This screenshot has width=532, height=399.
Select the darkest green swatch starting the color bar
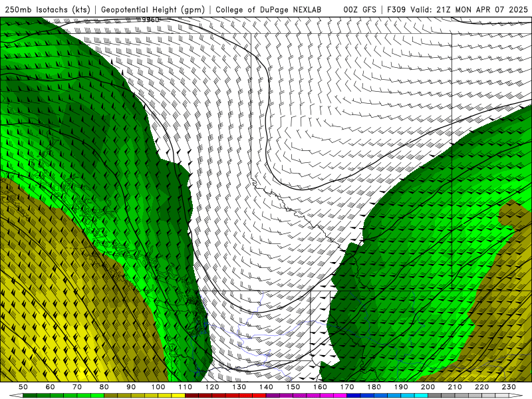point(30,396)
